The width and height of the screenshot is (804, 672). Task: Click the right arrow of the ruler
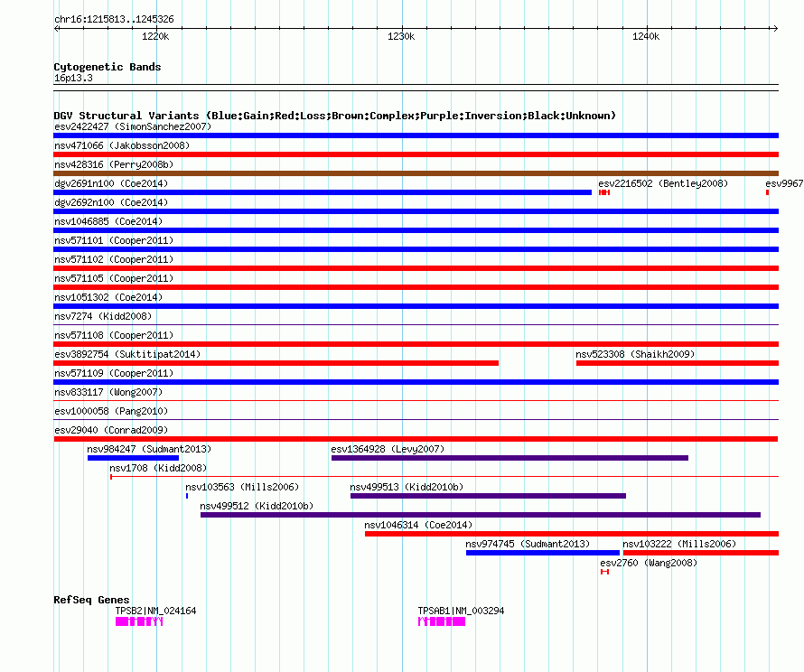point(775,28)
